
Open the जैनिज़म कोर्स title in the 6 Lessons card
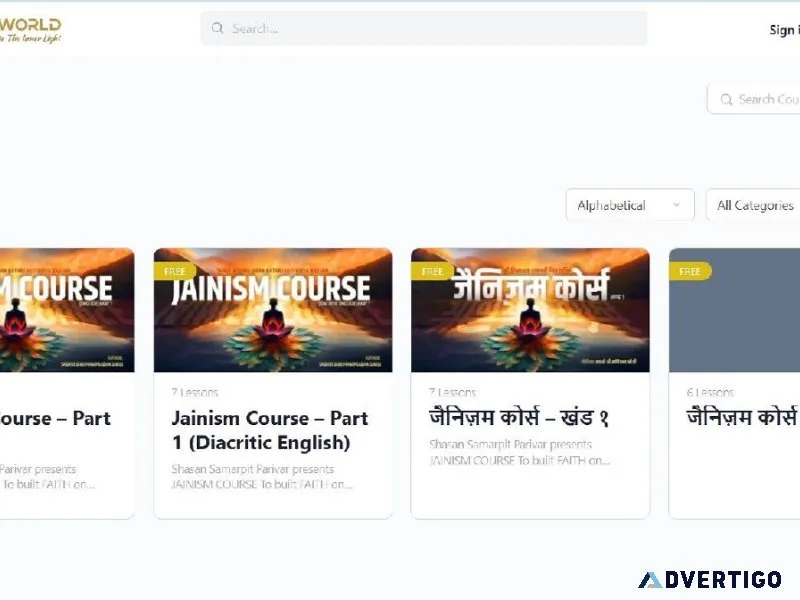[x=743, y=418]
